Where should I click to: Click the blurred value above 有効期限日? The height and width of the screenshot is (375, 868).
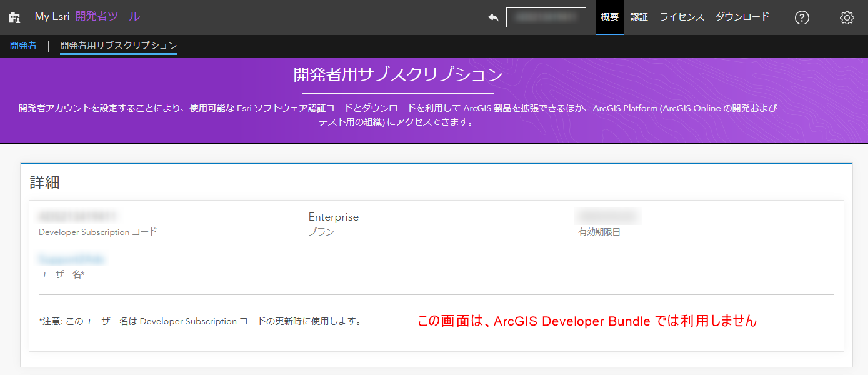point(607,217)
